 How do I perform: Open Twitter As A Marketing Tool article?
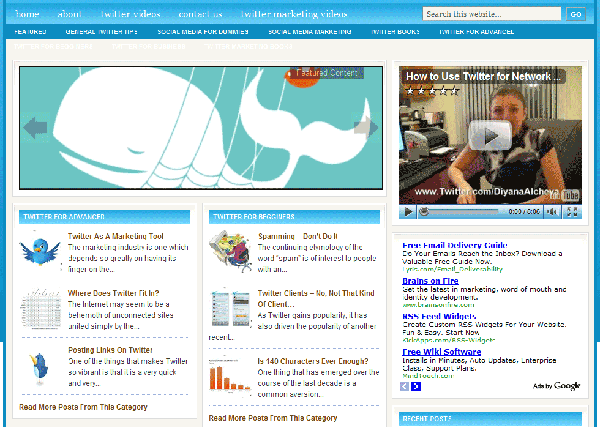point(116,236)
